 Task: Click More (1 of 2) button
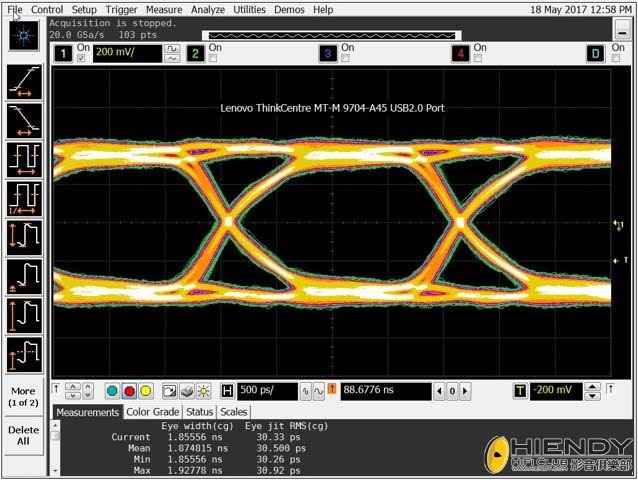pyautogui.click(x=24, y=397)
